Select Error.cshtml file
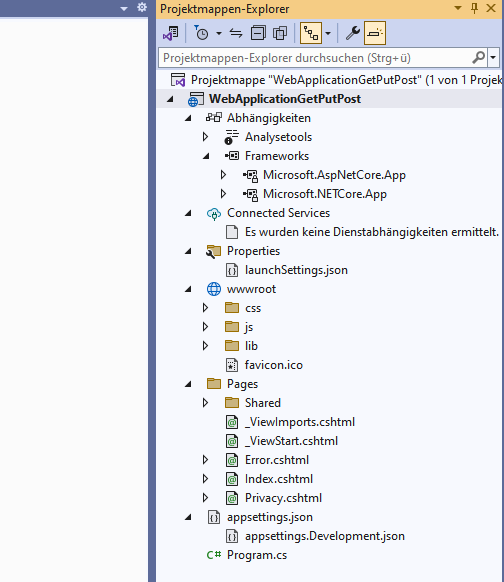Screen dimensions: 504x582 coord(277,460)
